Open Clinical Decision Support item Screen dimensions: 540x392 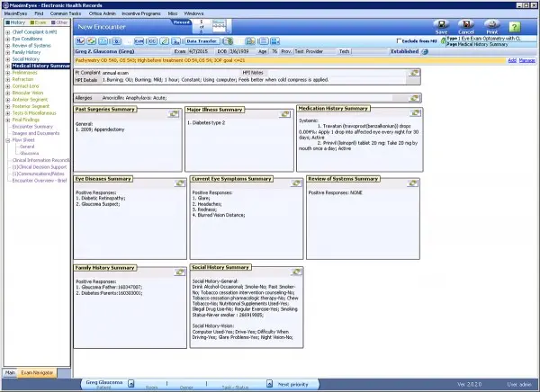pos(40,167)
